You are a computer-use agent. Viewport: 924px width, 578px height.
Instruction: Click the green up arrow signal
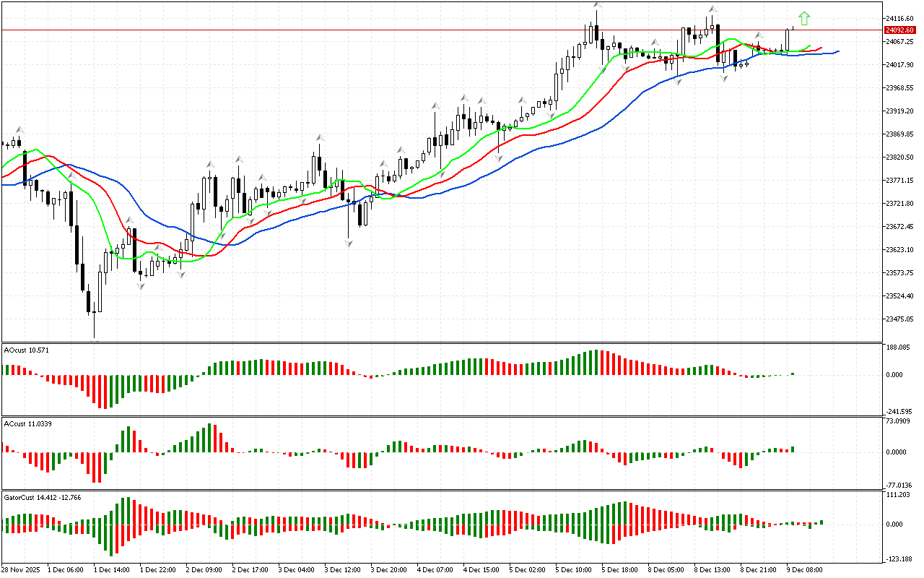[804, 19]
